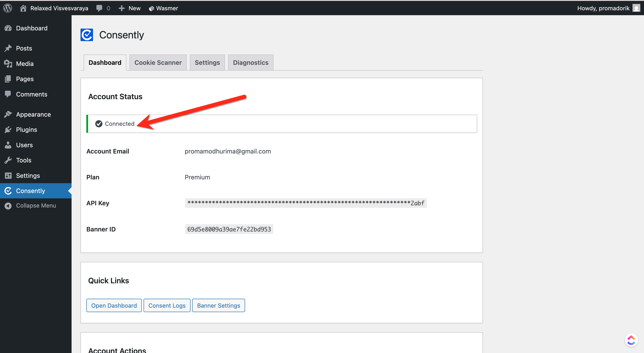644x353 pixels.
Task: Click the Consently logo beside page title
Action: tap(87, 35)
